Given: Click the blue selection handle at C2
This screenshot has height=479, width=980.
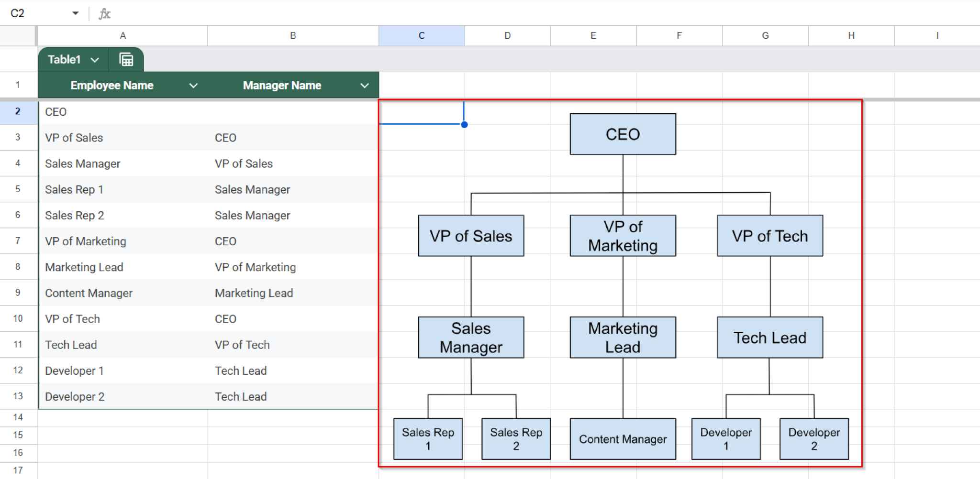Looking at the screenshot, I should 464,124.
